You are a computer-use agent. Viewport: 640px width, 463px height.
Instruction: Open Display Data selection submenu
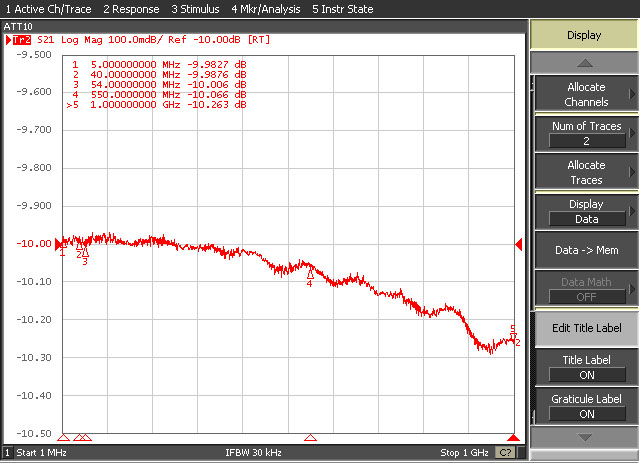tap(586, 211)
